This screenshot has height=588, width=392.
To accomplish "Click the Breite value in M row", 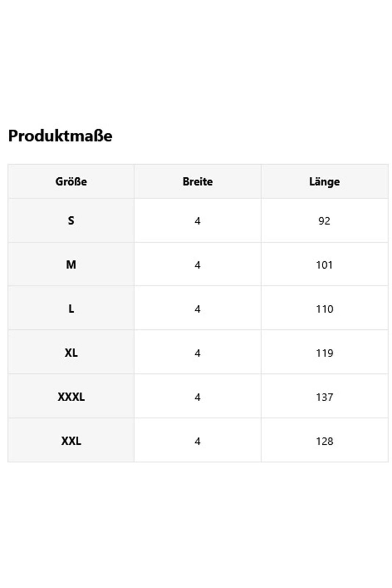I will (x=198, y=265).
